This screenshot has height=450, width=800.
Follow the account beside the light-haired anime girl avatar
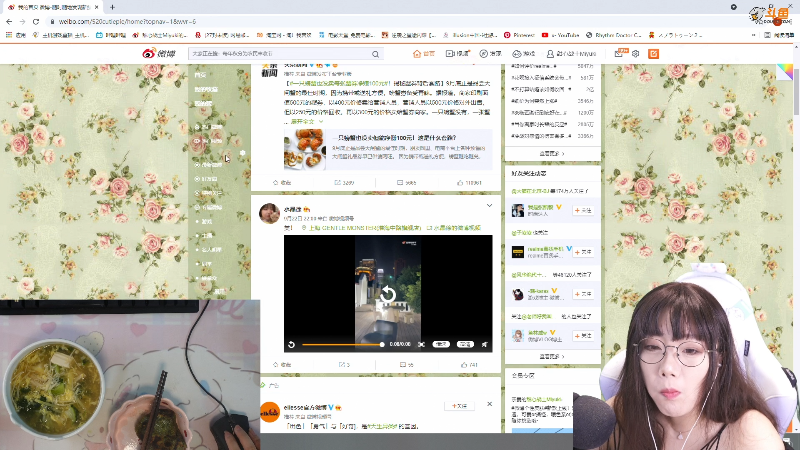tap(583, 336)
